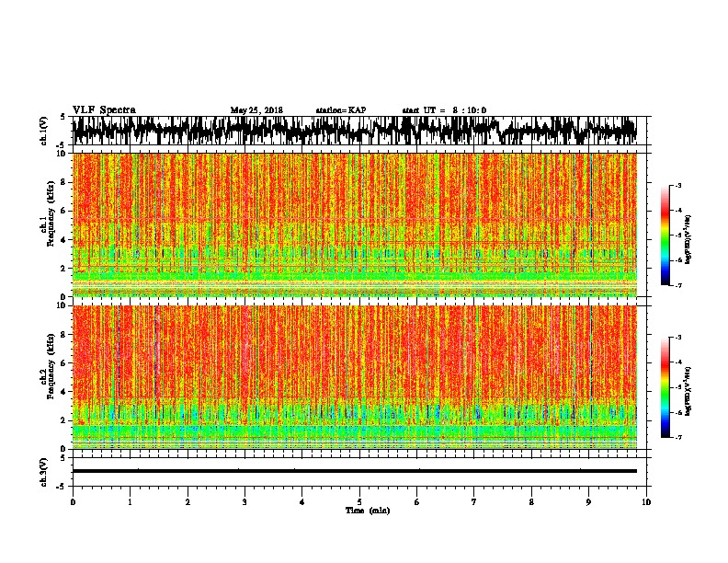Click the 'ch.3(V)' axis label
The height and width of the screenshot is (563, 728).
43,473
